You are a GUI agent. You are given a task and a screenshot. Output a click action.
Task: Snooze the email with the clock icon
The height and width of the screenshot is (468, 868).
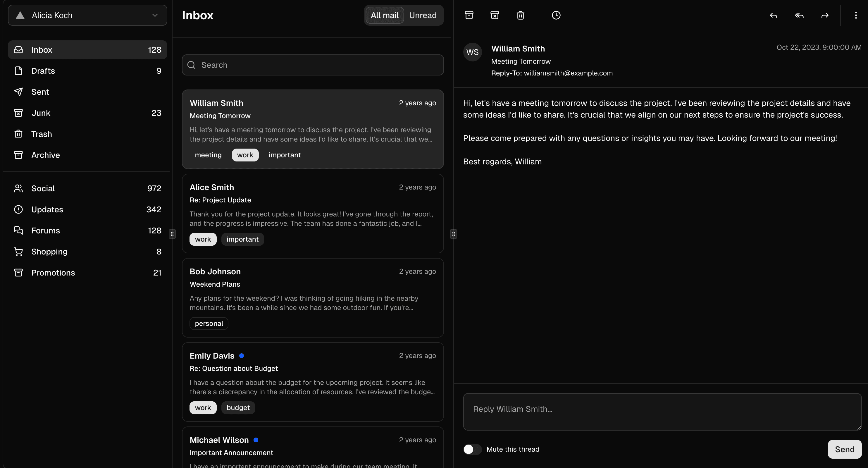click(x=556, y=15)
